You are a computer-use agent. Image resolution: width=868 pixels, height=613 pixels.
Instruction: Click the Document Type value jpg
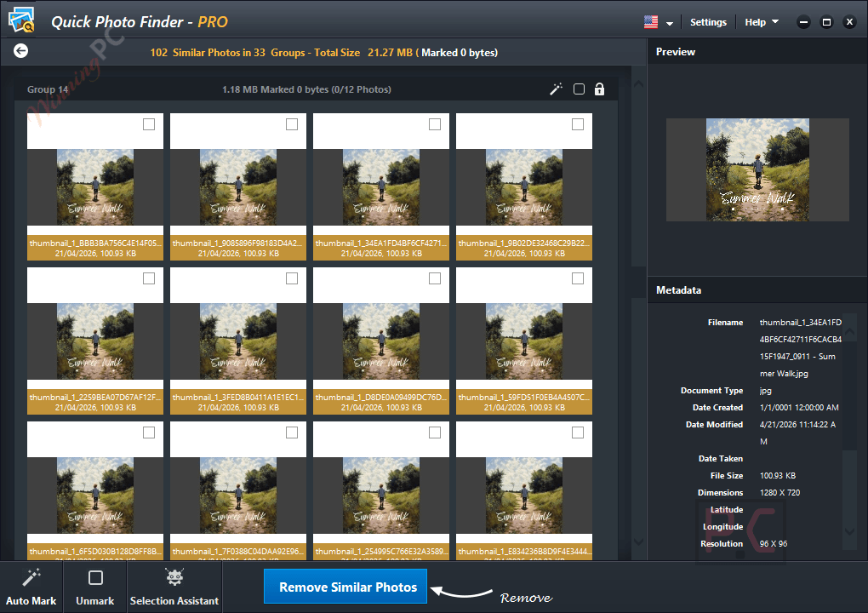point(765,391)
